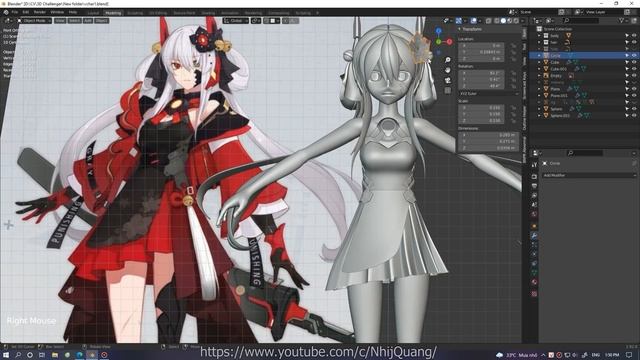Switch to rendered viewport shading
640x360 pixels.
click(516, 20)
